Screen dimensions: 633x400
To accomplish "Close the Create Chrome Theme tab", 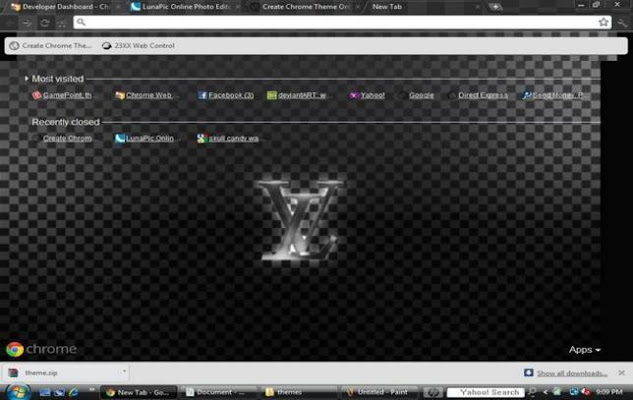I will 357,7.
